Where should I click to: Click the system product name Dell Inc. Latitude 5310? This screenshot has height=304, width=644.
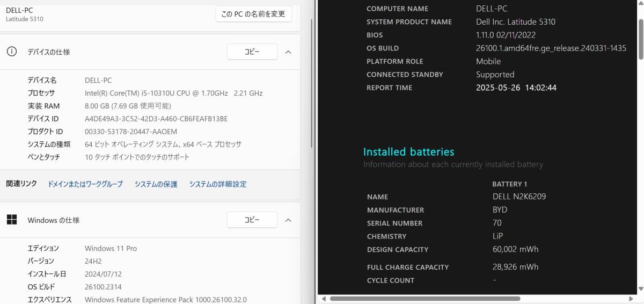(515, 22)
